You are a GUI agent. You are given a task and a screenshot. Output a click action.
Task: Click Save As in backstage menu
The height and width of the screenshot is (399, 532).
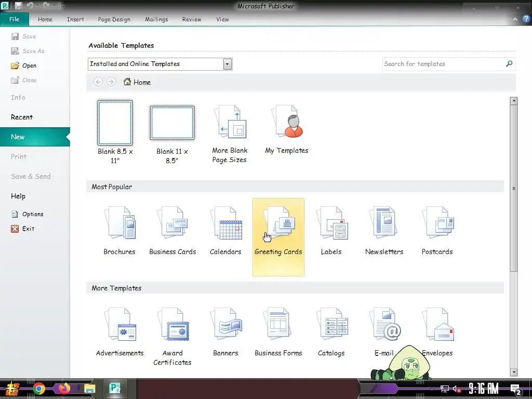(x=28, y=51)
